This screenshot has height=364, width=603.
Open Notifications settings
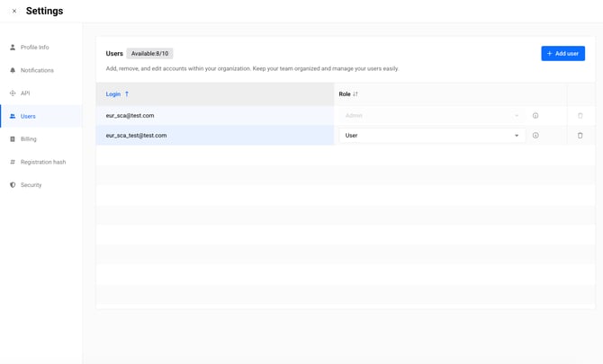click(41, 70)
